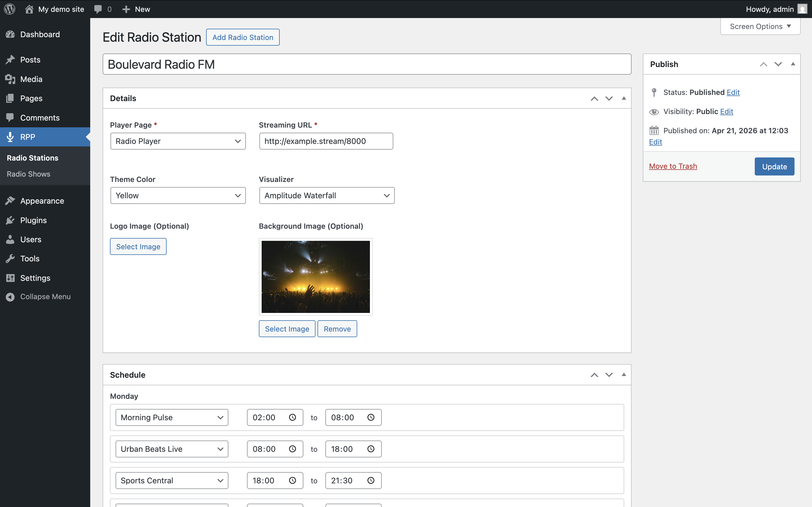Click the Collapse Menu arrow icon
812x507 pixels.
coord(10,297)
